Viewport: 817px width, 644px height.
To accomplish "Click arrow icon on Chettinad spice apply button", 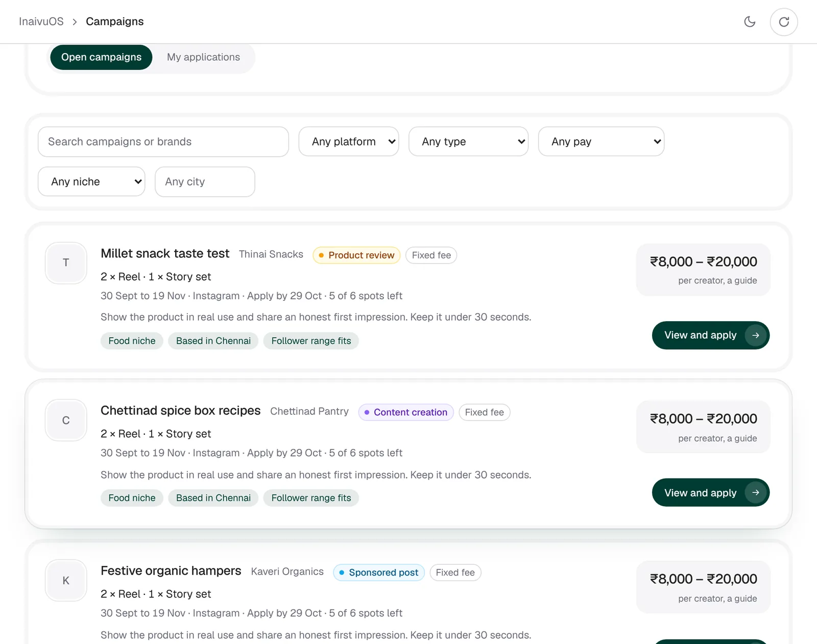I will [x=756, y=492].
